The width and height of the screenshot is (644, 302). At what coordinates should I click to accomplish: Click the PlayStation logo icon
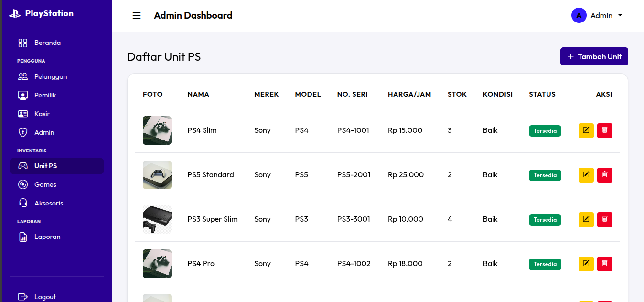pyautogui.click(x=15, y=14)
